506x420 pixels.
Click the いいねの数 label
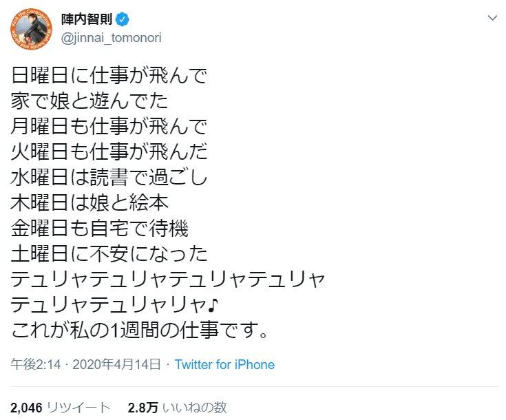coord(196,407)
